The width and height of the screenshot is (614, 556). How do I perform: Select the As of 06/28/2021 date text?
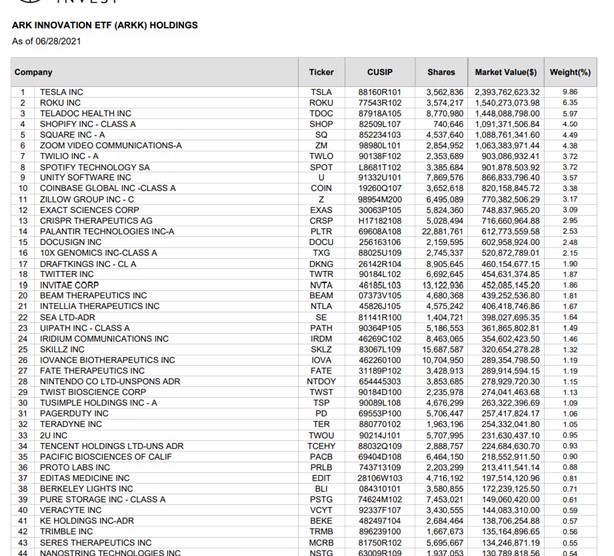(x=46, y=41)
